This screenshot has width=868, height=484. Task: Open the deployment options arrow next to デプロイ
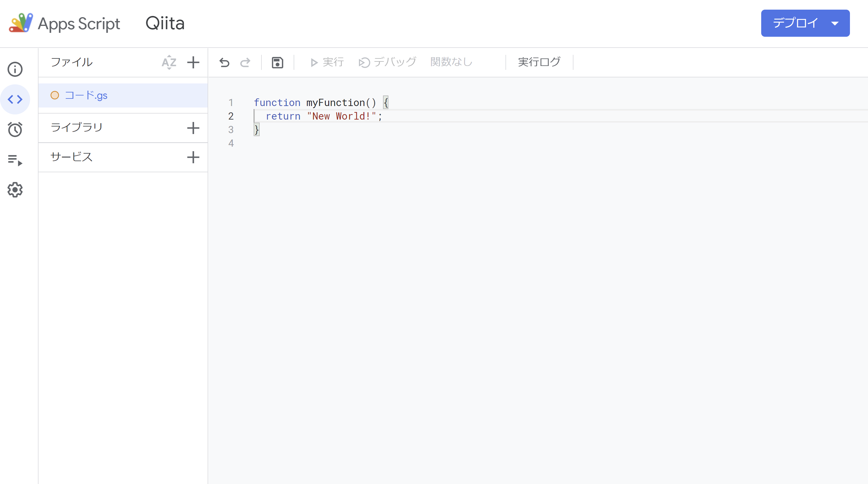click(836, 23)
